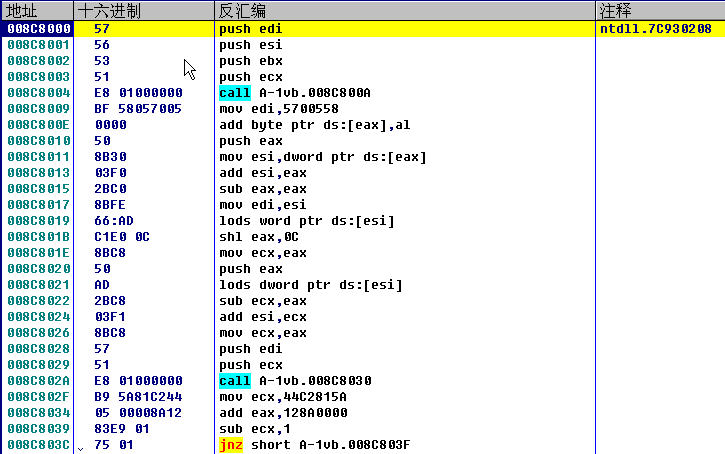Click hex bytes 05 00008A12
This screenshot has height=454, width=725.
coord(138,413)
